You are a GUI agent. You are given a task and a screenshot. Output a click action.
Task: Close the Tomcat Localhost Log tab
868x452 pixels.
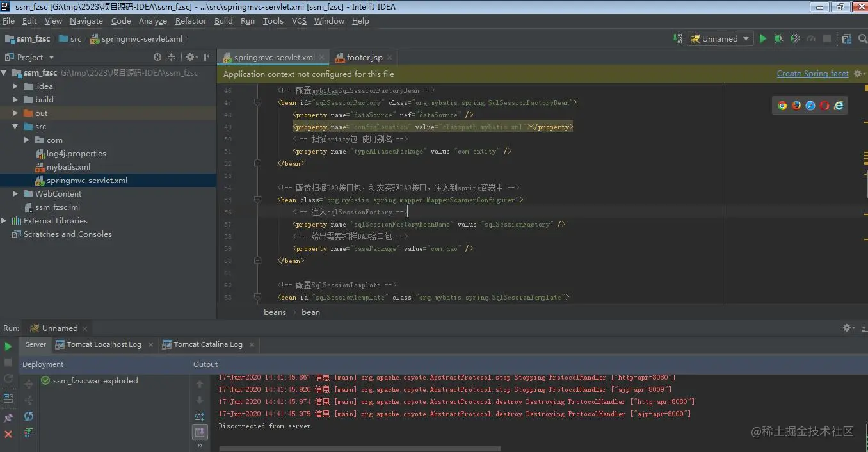150,344
